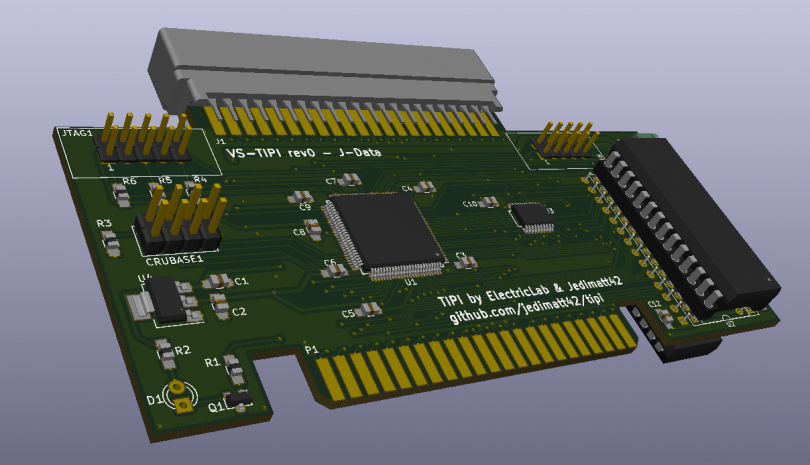This screenshot has width=810, height=465.
Task: Click the R1 resistor label
Action: coord(212,362)
